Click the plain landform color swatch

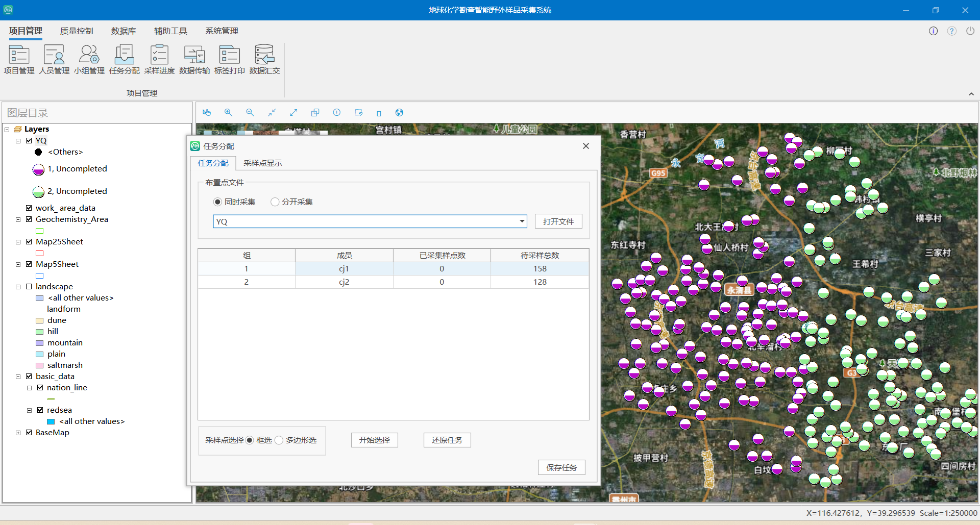40,354
